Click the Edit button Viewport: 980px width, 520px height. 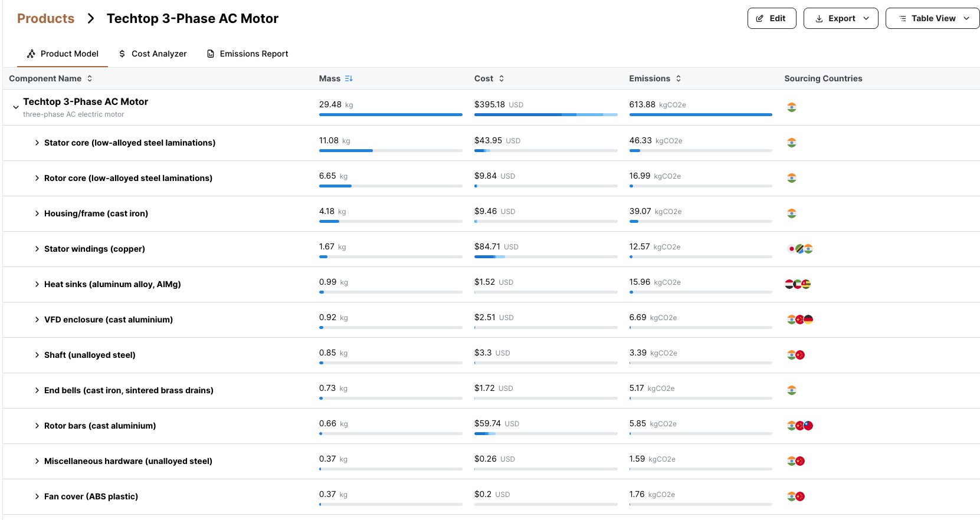[x=772, y=18]
